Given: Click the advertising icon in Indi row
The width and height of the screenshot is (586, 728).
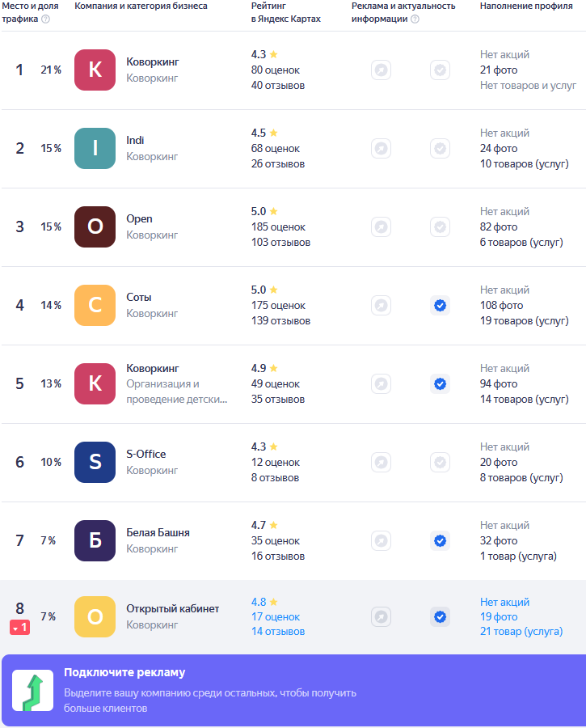Looking at the screenshot, I should 381,149.
